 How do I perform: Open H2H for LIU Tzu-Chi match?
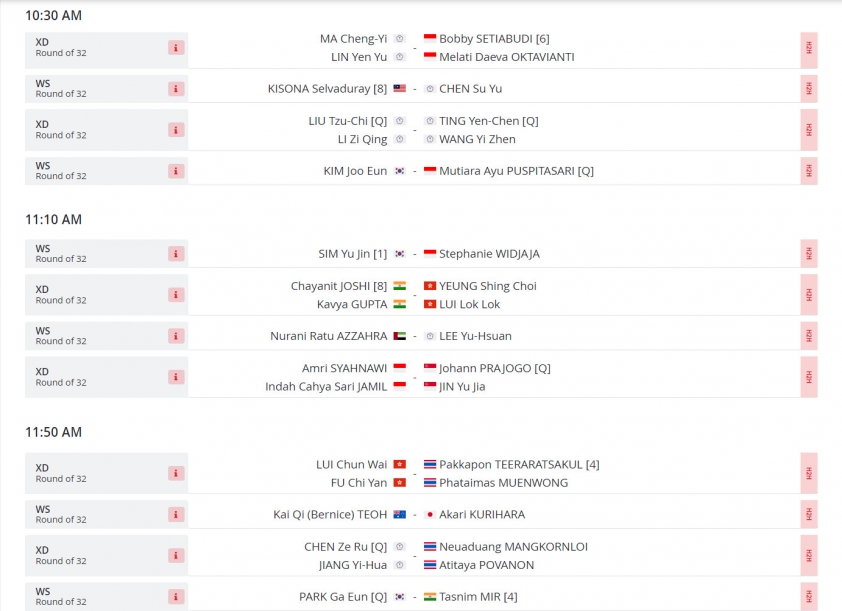click(809, 130)
